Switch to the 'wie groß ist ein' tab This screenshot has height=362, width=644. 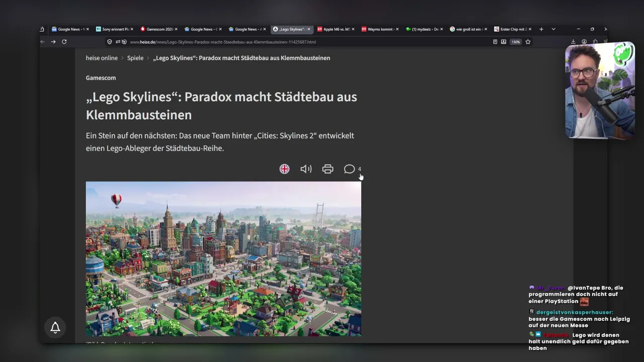click(468, 29)
